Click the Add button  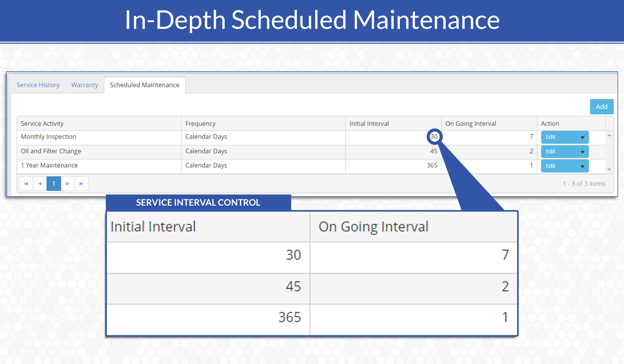(602, 107)
